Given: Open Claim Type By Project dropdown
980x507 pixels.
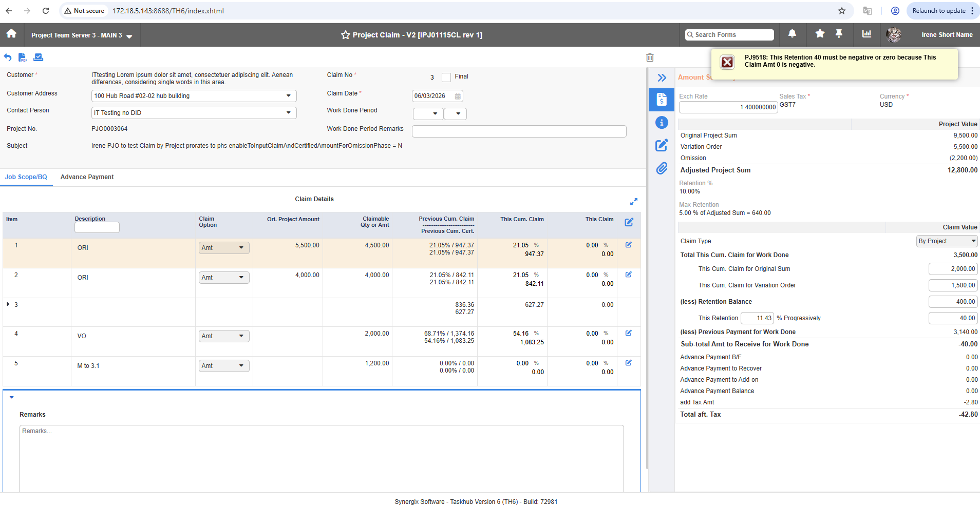Looking at the screenshot, I should point(947,241).
